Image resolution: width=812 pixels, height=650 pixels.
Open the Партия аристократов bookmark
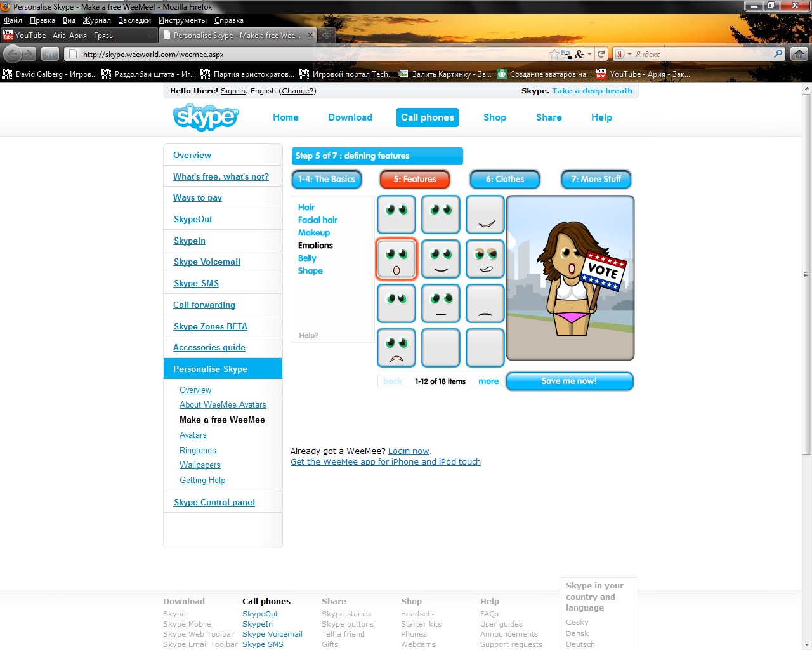tap(248, 74)
